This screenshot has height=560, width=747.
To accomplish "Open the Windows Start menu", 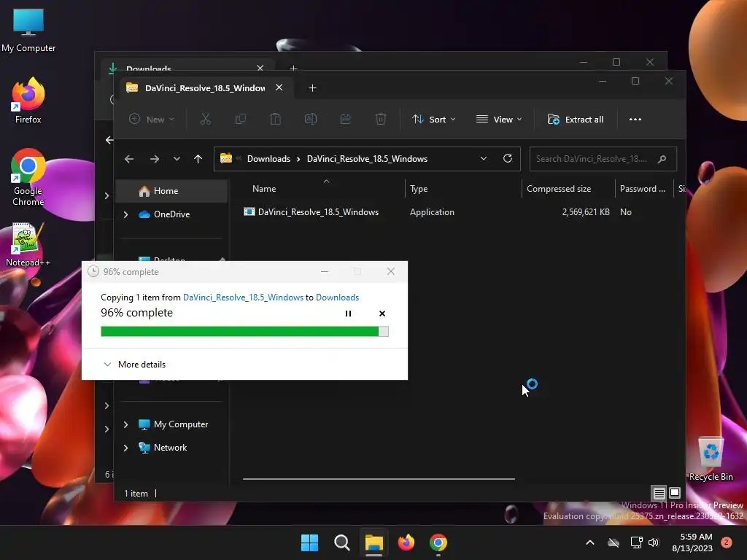I will click(309, 542).
